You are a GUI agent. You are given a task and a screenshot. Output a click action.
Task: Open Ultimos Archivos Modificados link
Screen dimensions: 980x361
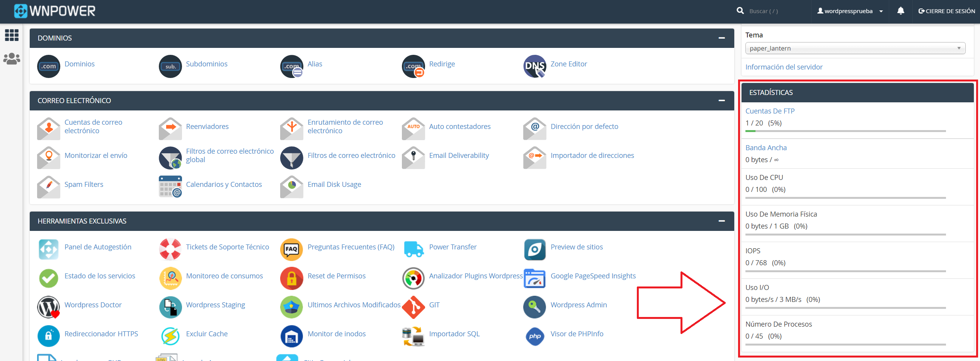[354, 305]
